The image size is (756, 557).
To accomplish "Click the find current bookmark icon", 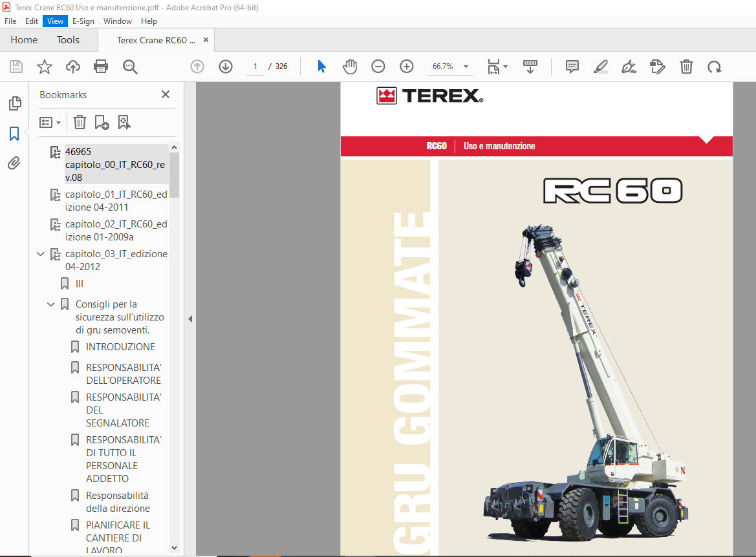I will [x=124, y=122].
